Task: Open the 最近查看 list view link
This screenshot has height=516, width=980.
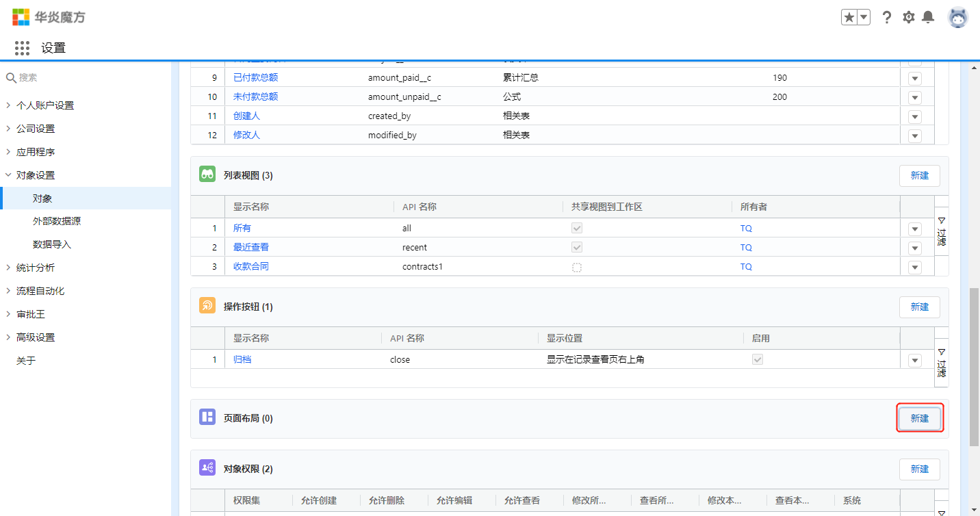Action: [x=251, y=247]
